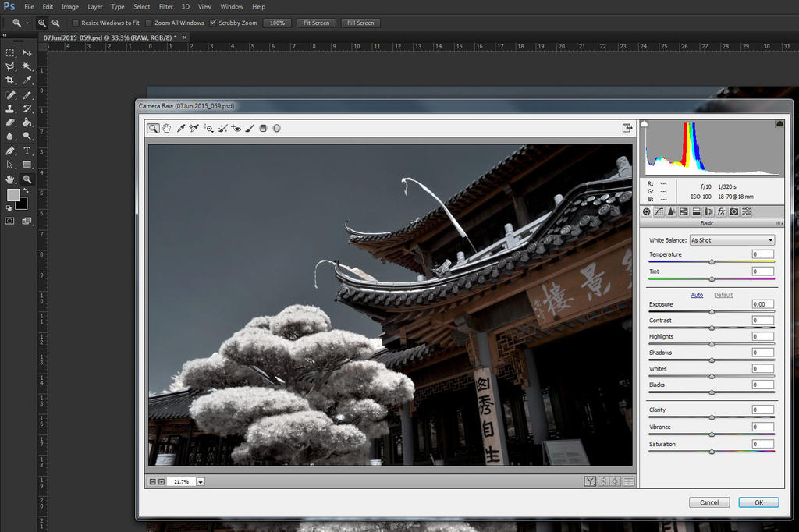Select the Adjustment Brush in Camera Raw
This screenshot has width=799, height=532.
pyautogui.click(x=250, y=128)
